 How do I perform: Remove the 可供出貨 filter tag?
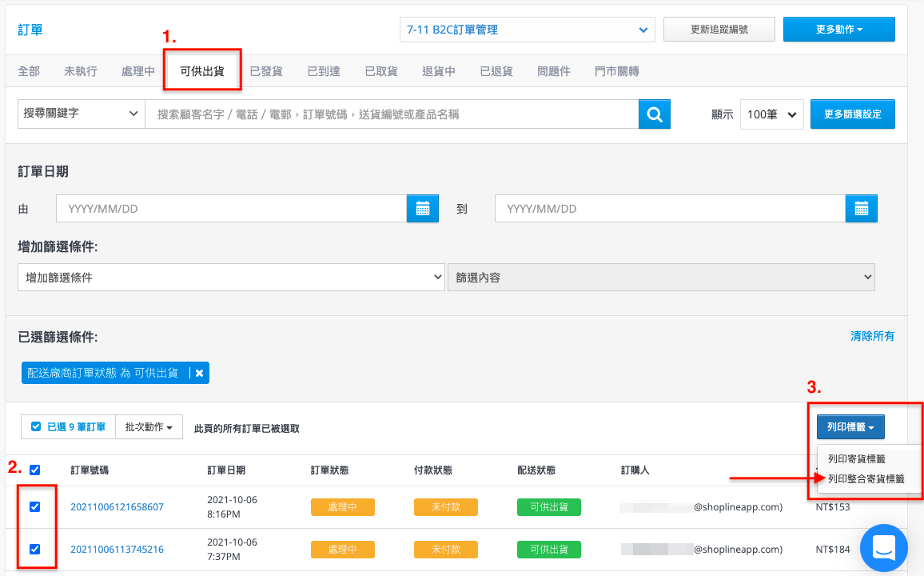tap(199, 373)
